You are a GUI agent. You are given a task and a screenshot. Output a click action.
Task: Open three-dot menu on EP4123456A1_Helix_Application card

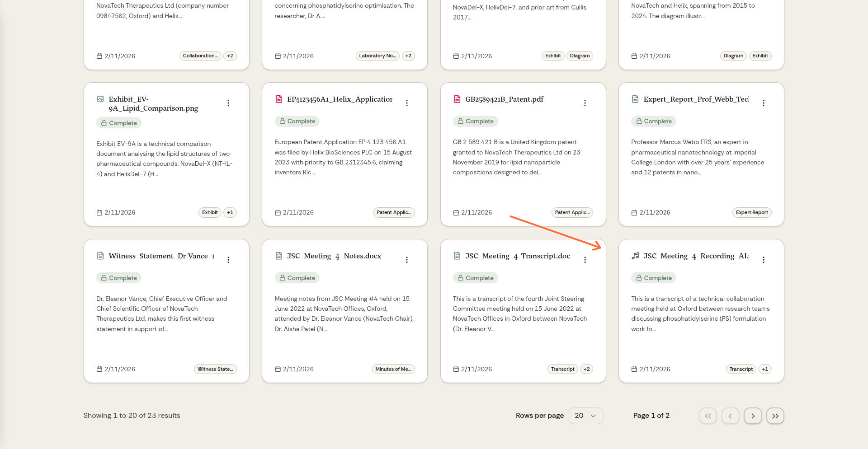click(407, 103)
